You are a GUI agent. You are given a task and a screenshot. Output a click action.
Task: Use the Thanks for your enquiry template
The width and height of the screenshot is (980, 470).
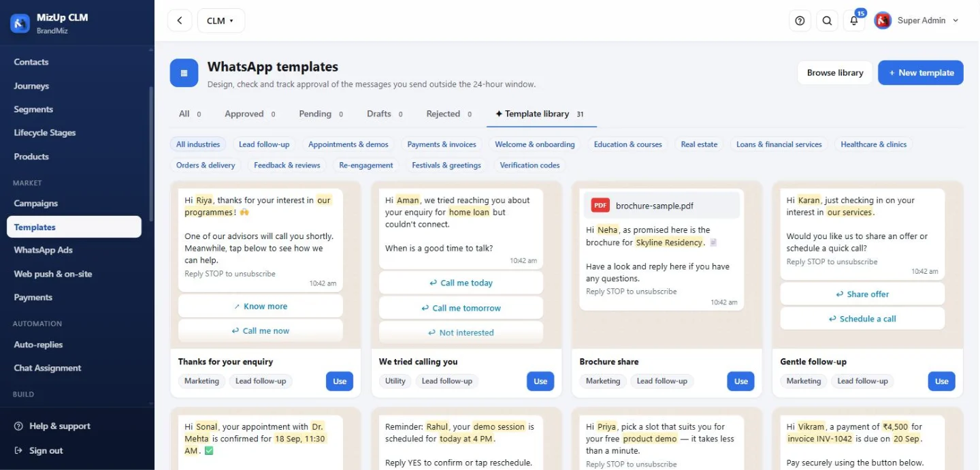340,381
